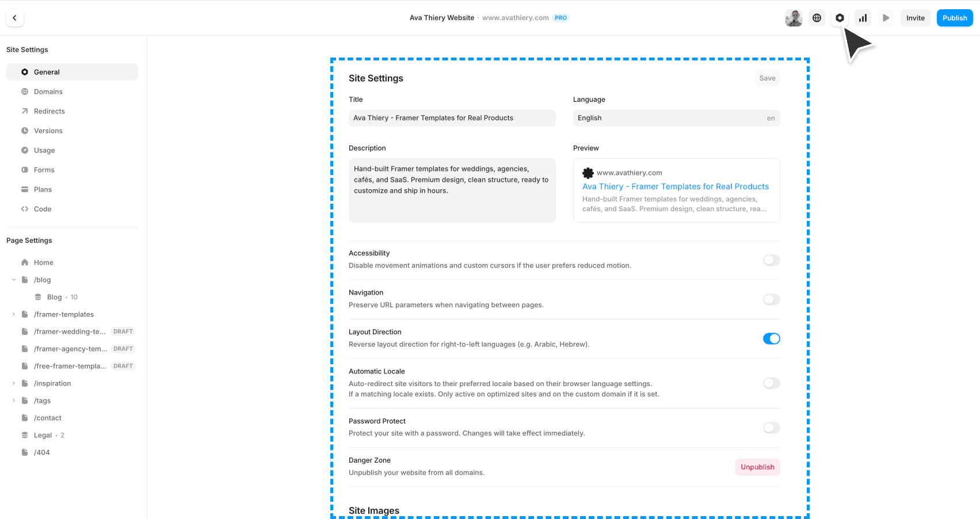
Task: Click the "Danger Zone" label
Action: click(x=369, y=460)
